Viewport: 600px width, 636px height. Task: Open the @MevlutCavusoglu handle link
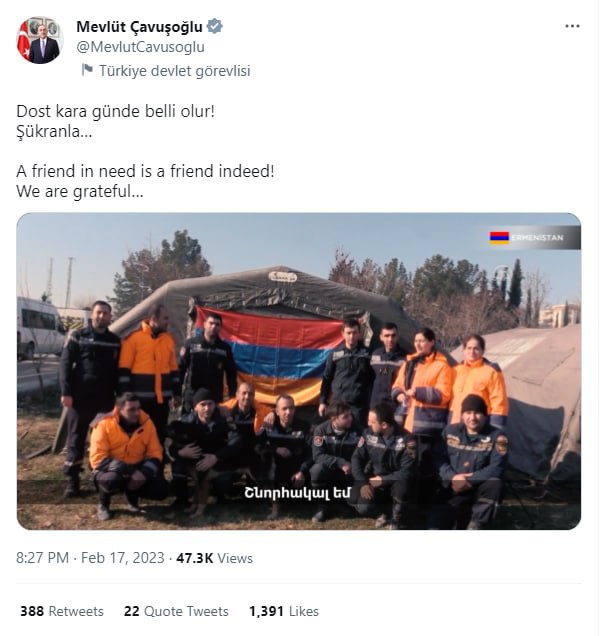click(140, 47)
